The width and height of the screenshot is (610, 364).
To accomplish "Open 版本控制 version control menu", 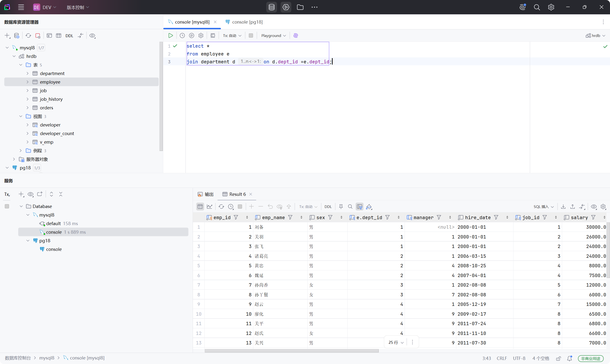I will pos(77,7).
